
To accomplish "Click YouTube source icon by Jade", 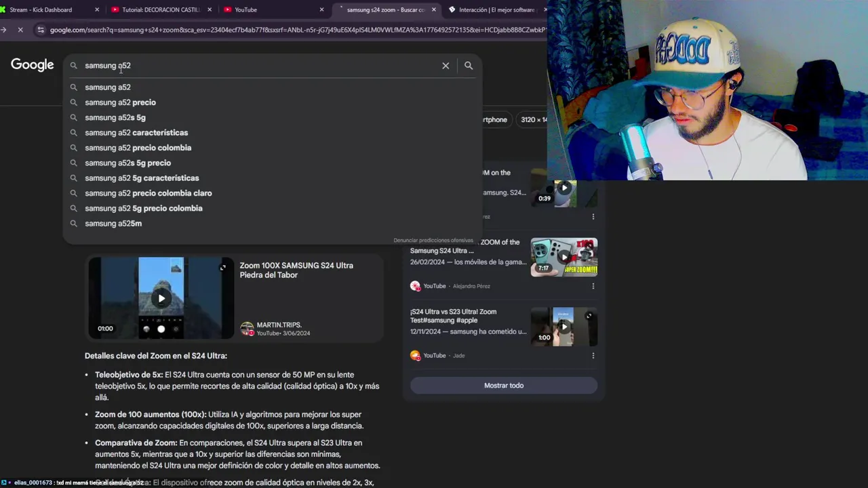I will [x=415, y=356].
